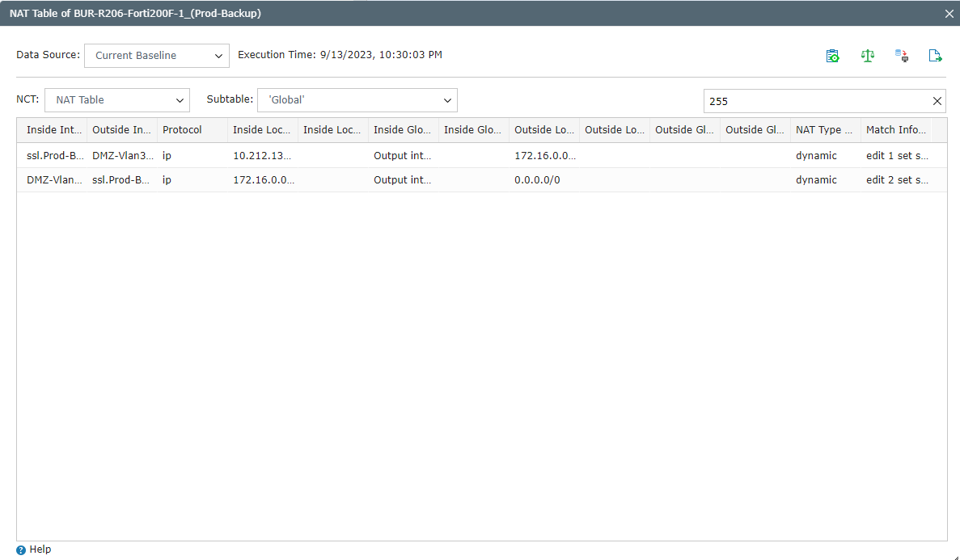This screenshot has width=960, height=560.
Task: Clear the 255 search box with X
Action: click(x=937, y=101)
